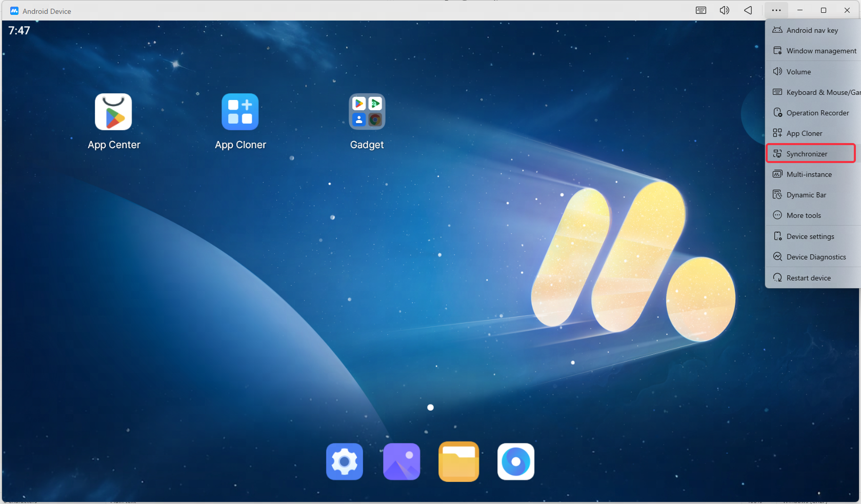Click the App Cloner label under icon
861x504 pixels.
(x=241, y=145)
